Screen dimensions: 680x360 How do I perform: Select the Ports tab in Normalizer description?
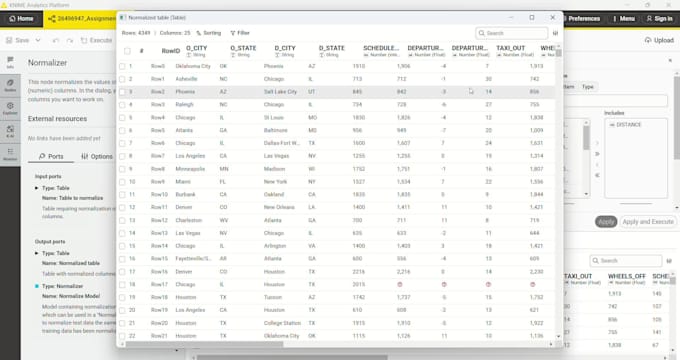51,157
